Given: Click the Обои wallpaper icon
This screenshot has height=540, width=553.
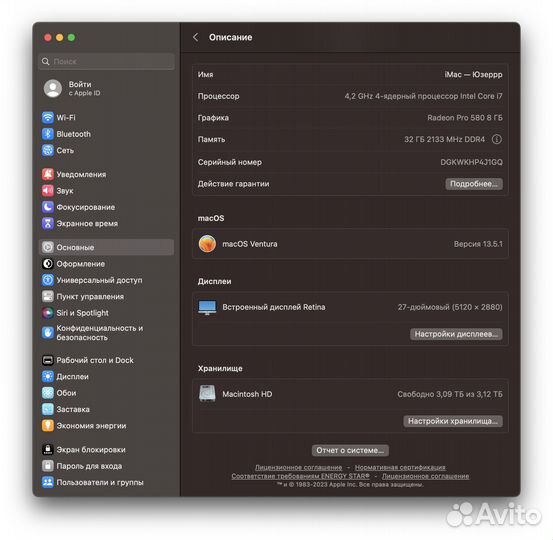Looking at the screenshot, I should (48, 393).
